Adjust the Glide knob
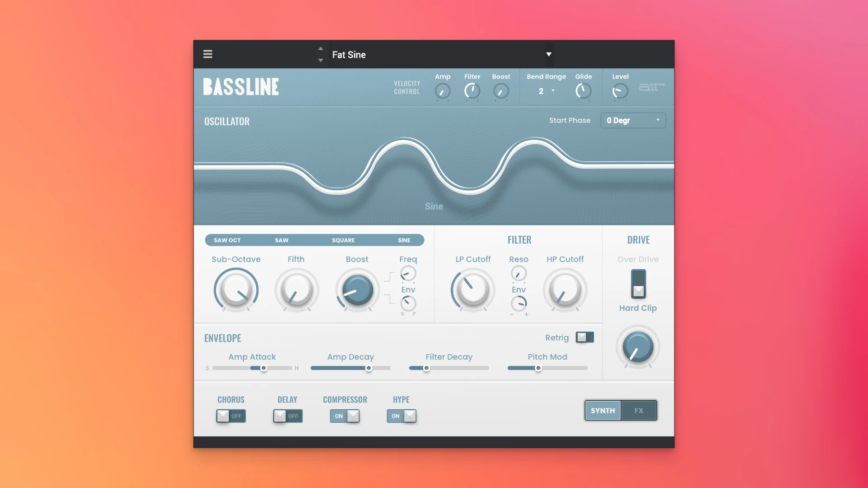 pyautogui.click(x=583, y=90)
